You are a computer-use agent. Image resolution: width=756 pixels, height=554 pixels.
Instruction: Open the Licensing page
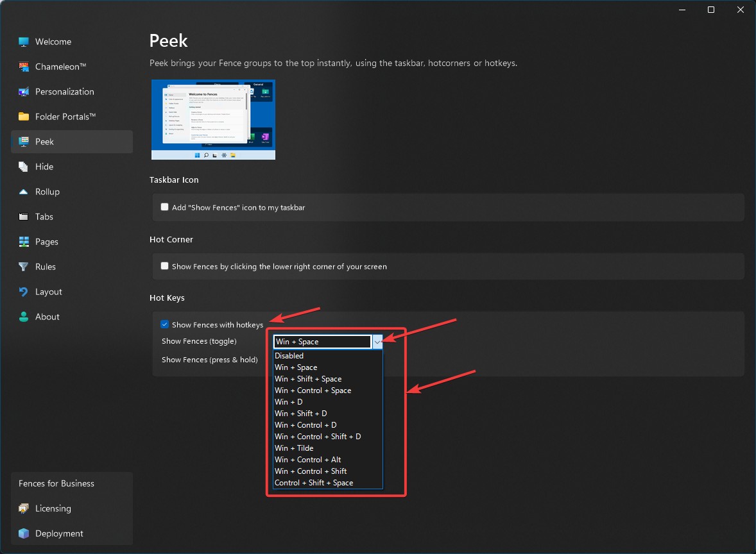click(53, 508)
